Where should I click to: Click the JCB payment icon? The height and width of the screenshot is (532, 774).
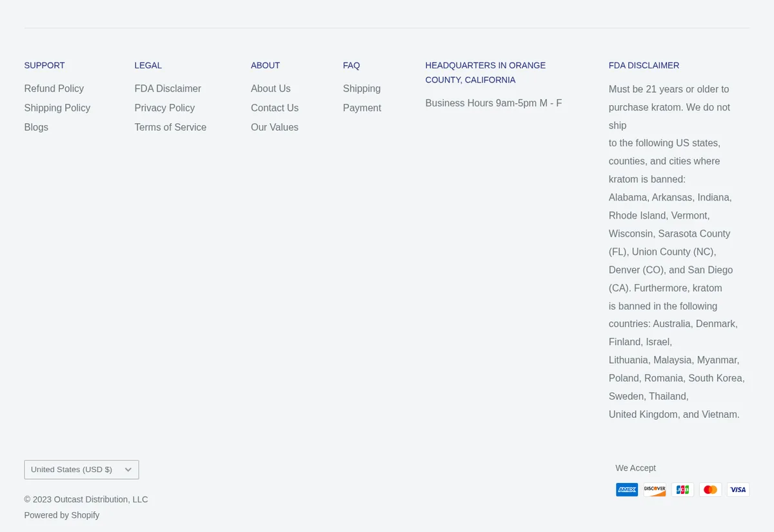pos(682,489)
